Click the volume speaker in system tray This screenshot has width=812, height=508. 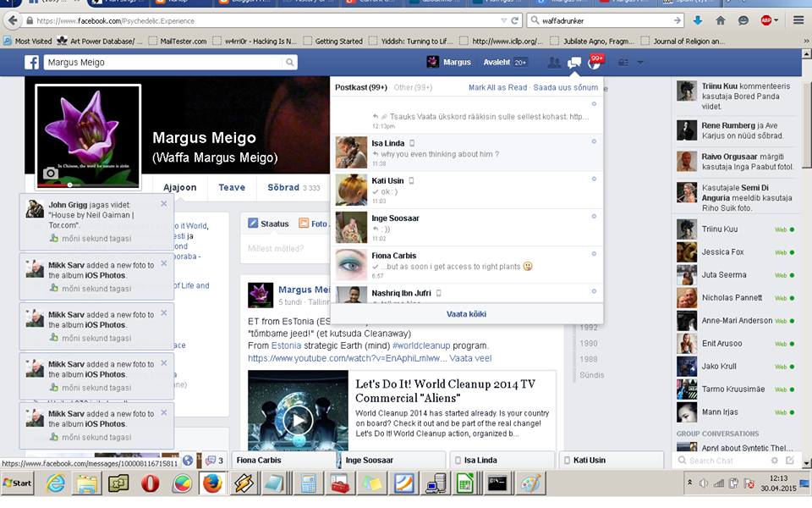tap(703, 483)
